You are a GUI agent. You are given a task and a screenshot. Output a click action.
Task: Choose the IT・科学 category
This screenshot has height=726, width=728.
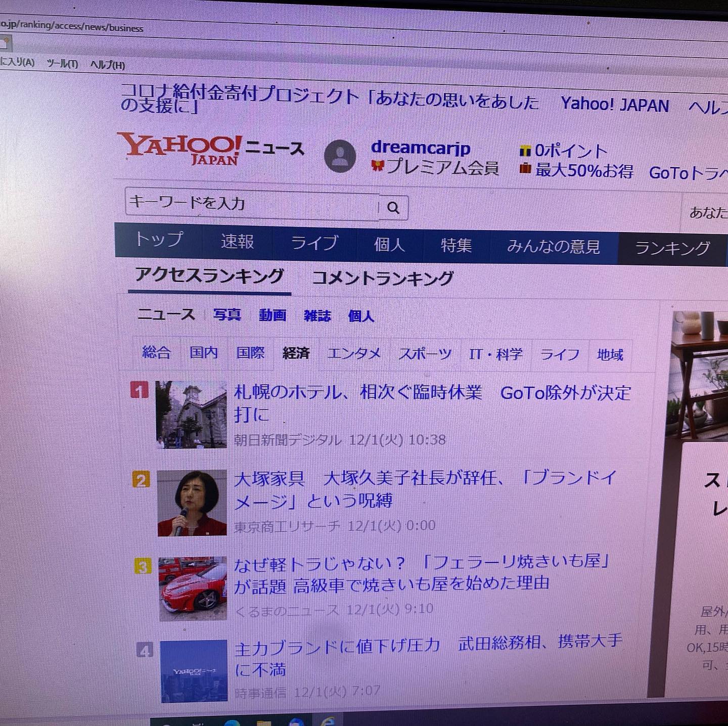pyautogui.click(x=495, y=355)
